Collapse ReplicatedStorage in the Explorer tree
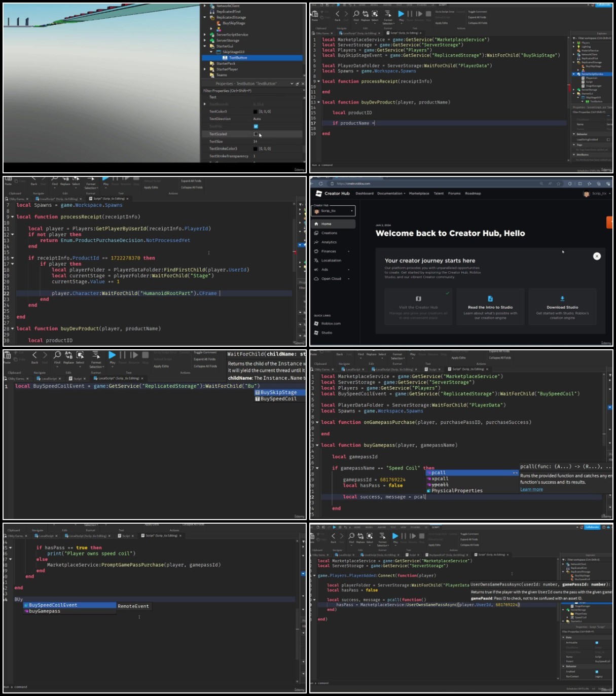616x696 pixels. pyautogui.click(x=205, y=17)
